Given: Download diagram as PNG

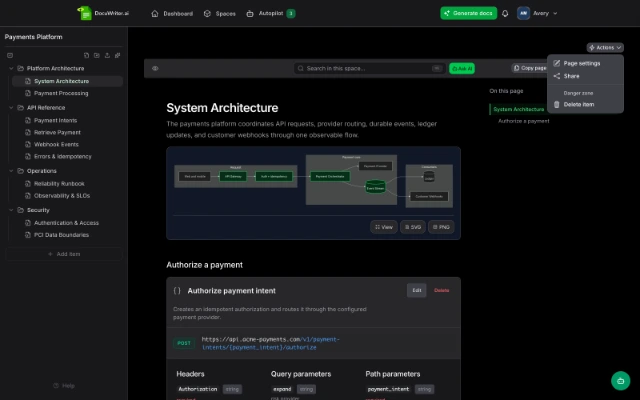Looking at the screenshot, I should point(441,227).
